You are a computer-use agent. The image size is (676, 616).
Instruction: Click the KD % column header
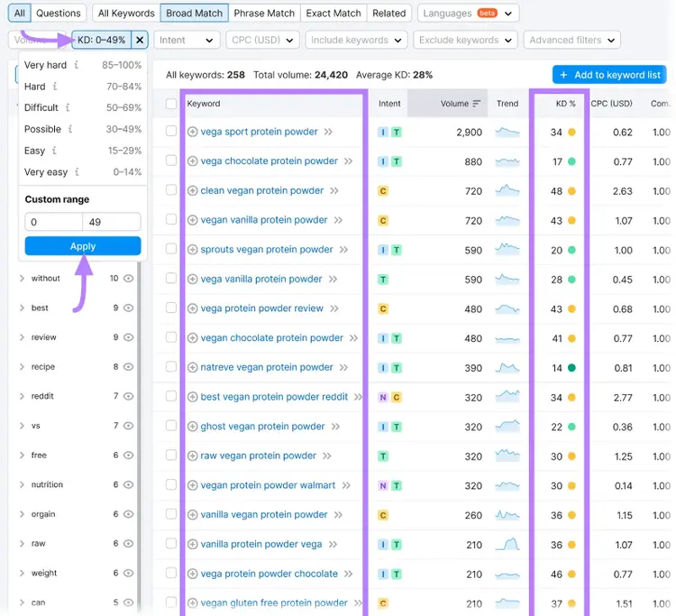[x=565, y=104]
